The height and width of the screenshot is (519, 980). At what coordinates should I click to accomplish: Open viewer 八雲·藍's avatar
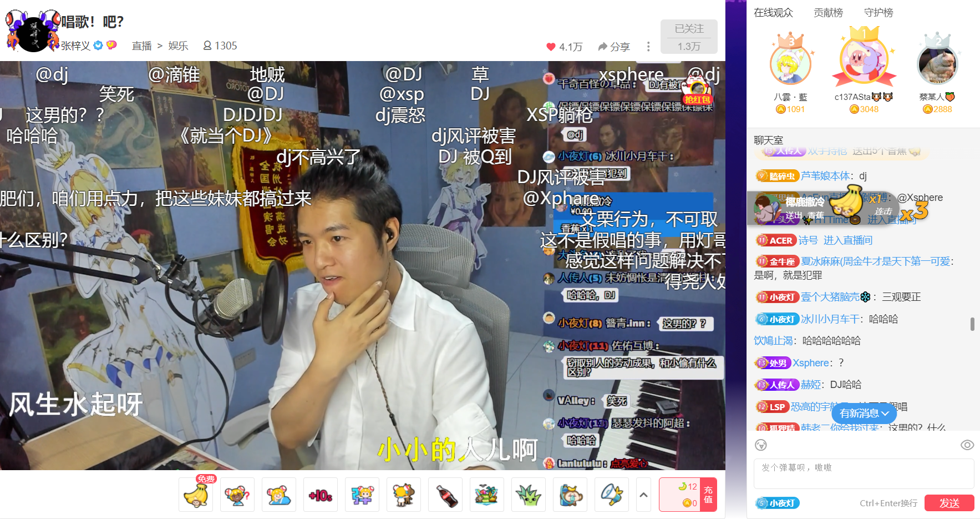(x=790, y=65)
